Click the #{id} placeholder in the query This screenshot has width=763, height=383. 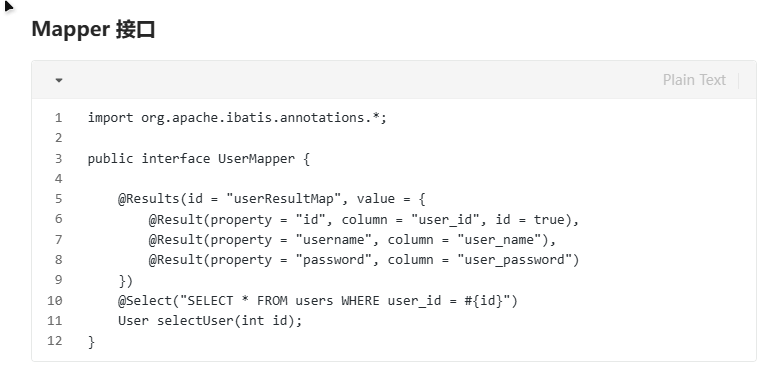(x=483, y=301)
